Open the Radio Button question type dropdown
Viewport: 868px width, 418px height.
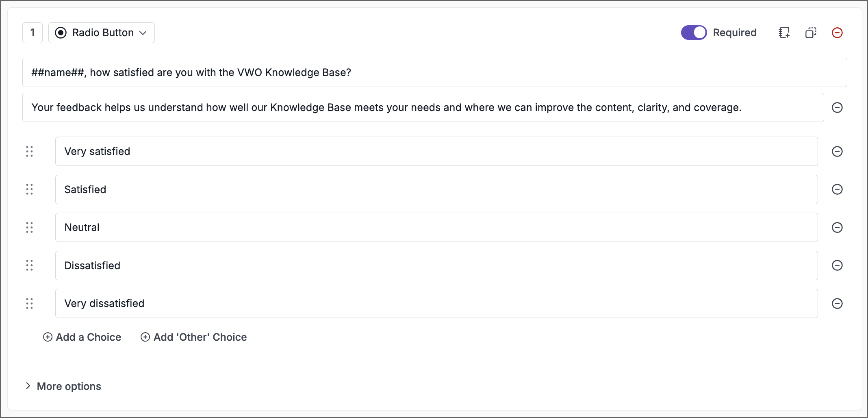click(x=102, y=33)
